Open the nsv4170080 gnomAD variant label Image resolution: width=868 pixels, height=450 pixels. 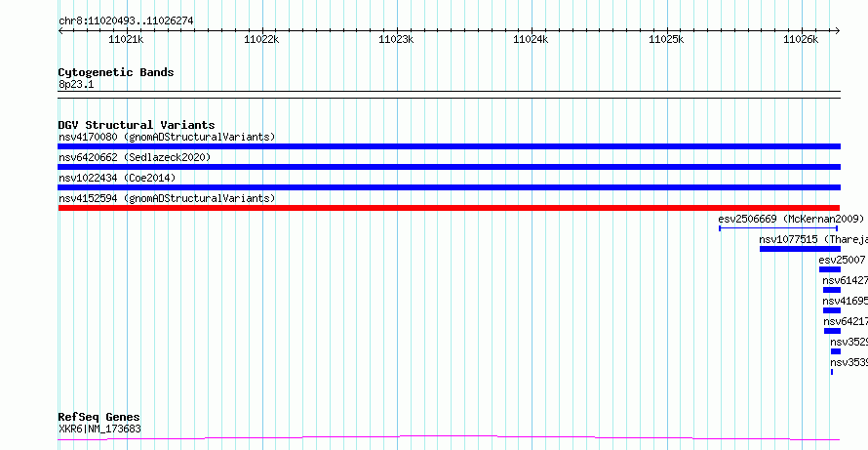pyautogui.click(x=167, y=137)
